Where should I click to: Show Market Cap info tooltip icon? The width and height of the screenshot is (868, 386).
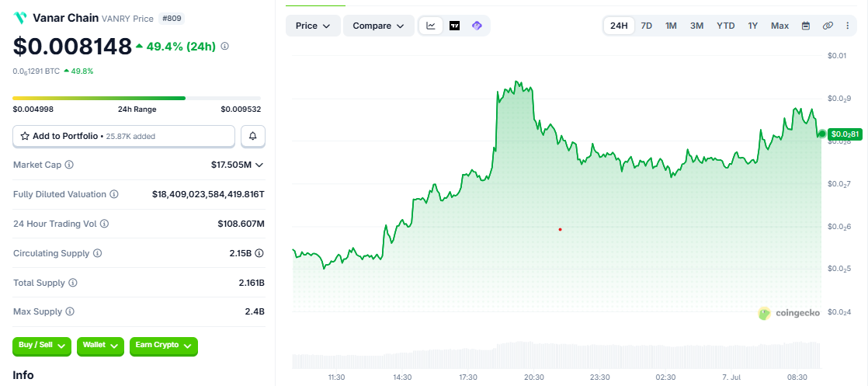69,165
